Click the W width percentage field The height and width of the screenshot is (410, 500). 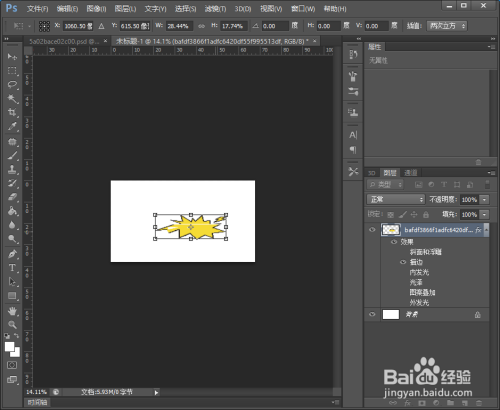pyautogui.click(x=179, y=26)
